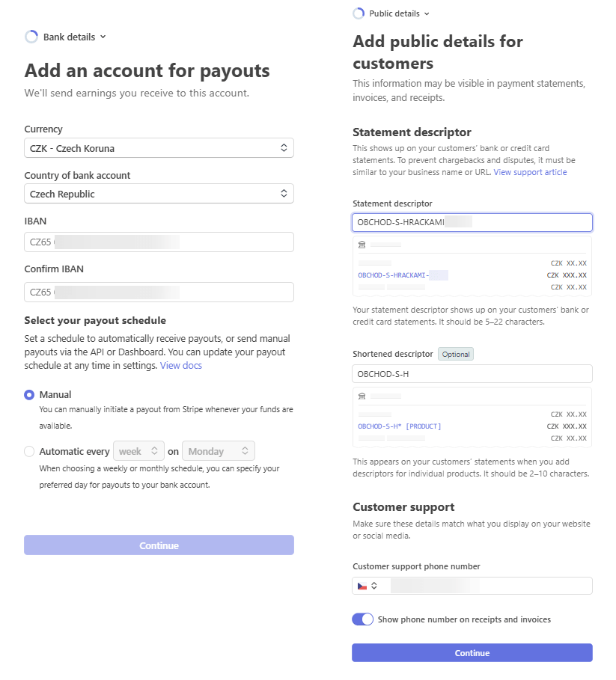Expand the Bank details step menu
616x680 pixels.
[103, 37]
